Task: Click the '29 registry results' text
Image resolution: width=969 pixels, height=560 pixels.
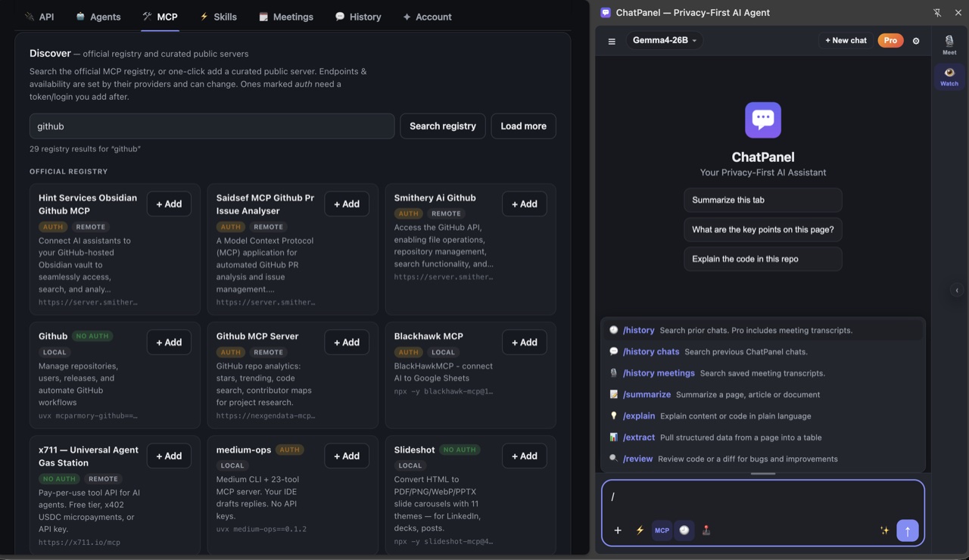Action: (85, 149)
